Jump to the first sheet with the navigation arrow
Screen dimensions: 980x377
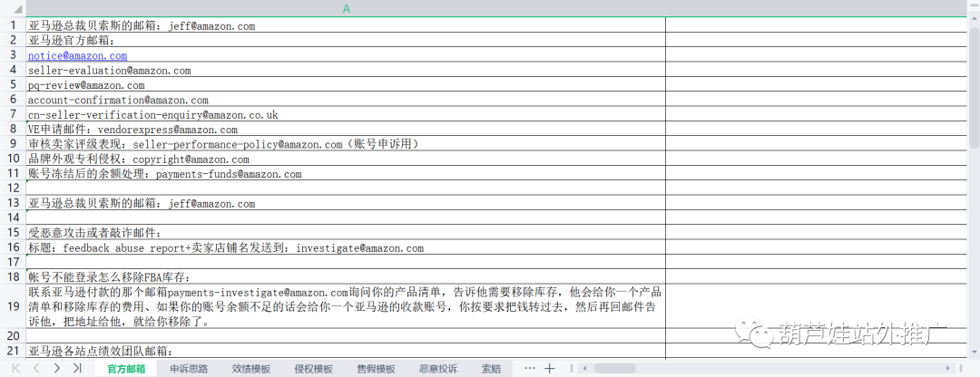[16, 368]
